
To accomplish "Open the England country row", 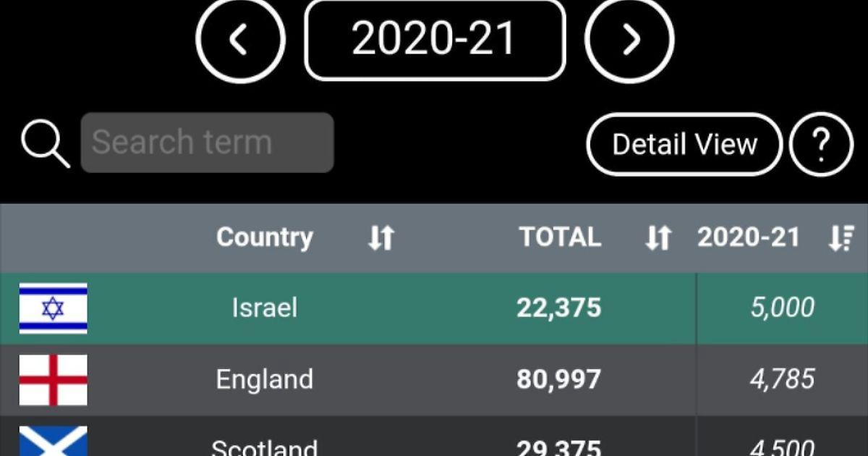I will (265, 379).
